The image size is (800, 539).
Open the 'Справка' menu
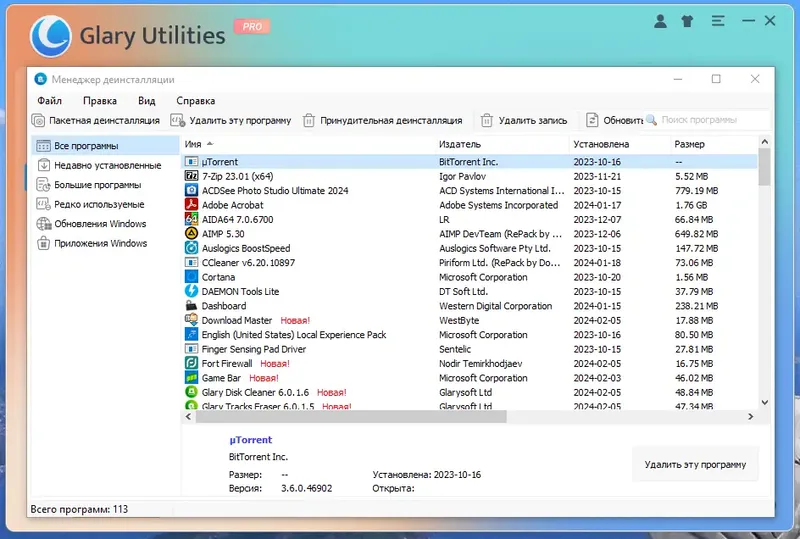pyautogui.click(x=195, y=101)
